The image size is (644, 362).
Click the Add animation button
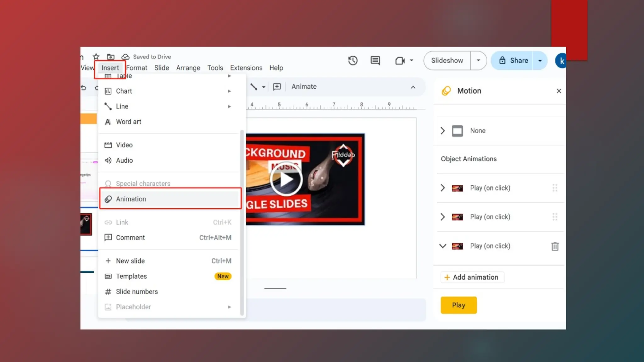pos(472,277)
